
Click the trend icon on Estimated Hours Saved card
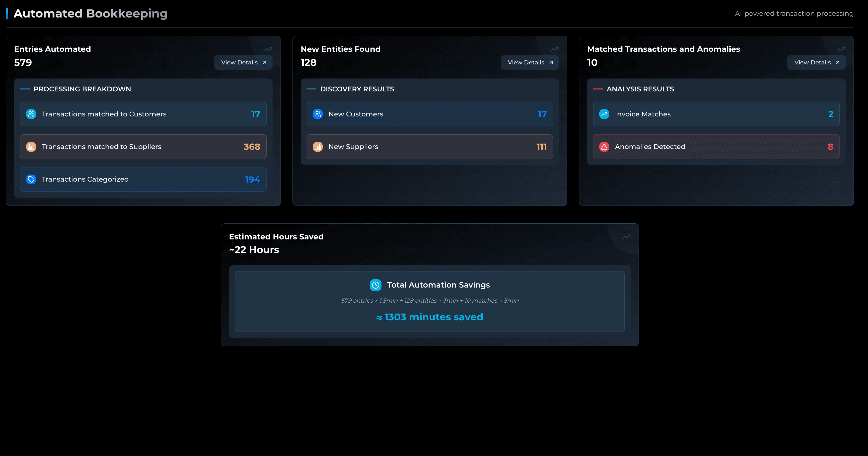(626, 237)
